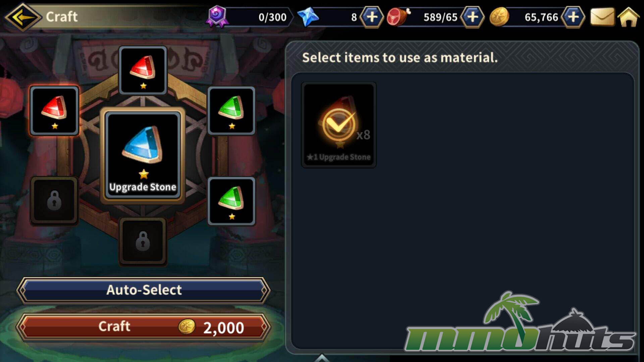Viewport: 644px width, 362px height.
Task: Tap the blue gem currency icon
Action: coord(308,17)
